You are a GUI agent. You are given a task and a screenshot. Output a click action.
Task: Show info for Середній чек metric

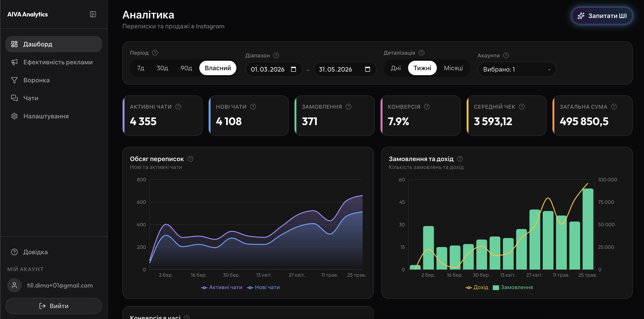(522, 107)
